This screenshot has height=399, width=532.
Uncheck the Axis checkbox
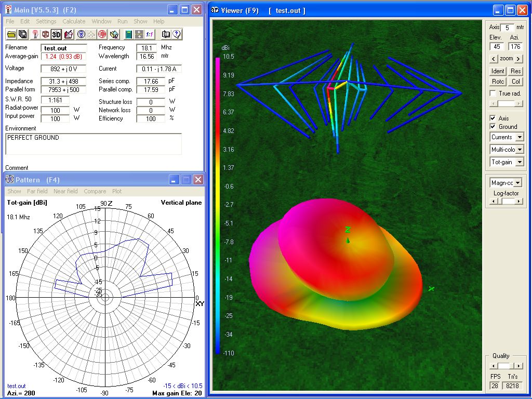click(493, 118)
